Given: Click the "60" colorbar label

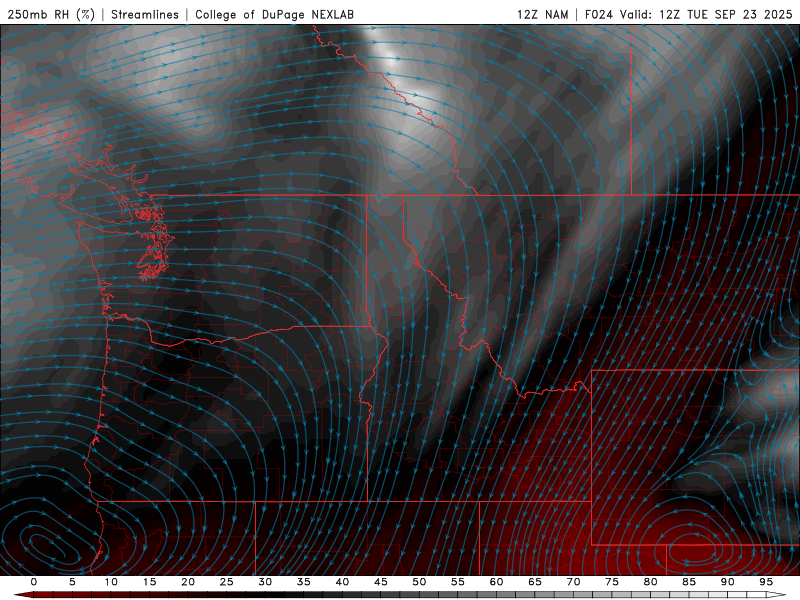Looking at the screenshot, I should point(496,582).
